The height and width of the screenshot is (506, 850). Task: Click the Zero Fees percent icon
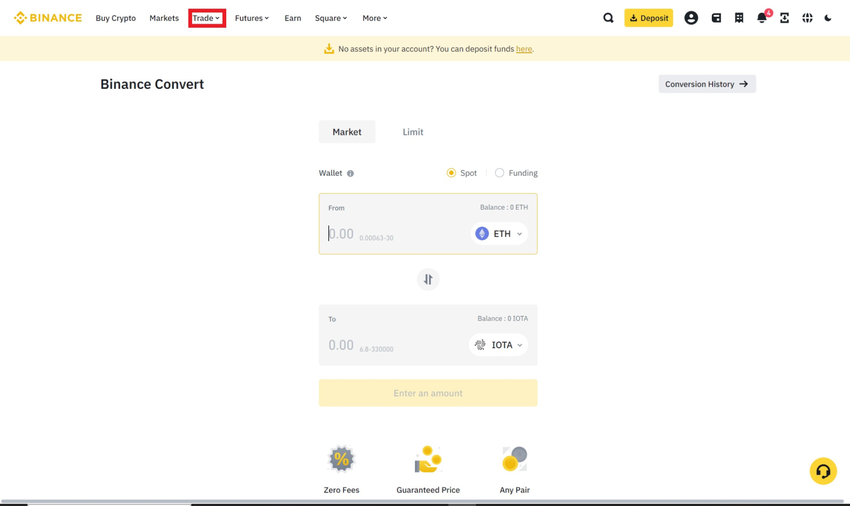[342, 459]
